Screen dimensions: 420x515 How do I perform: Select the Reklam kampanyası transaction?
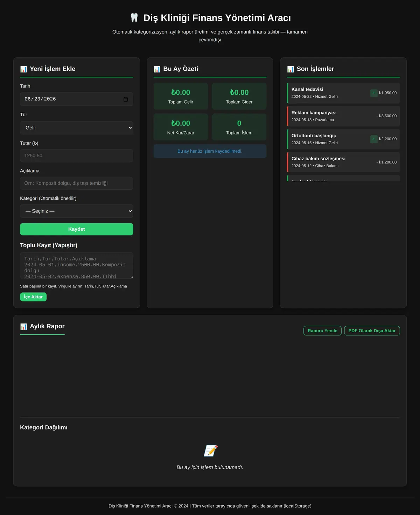coord(343,116)
